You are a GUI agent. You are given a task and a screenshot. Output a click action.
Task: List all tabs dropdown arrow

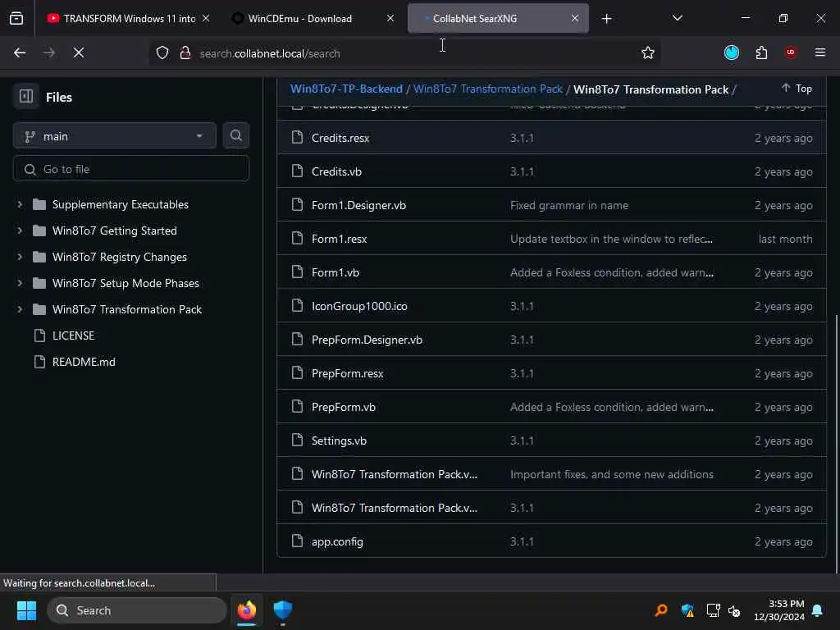(x=677, y=18)
